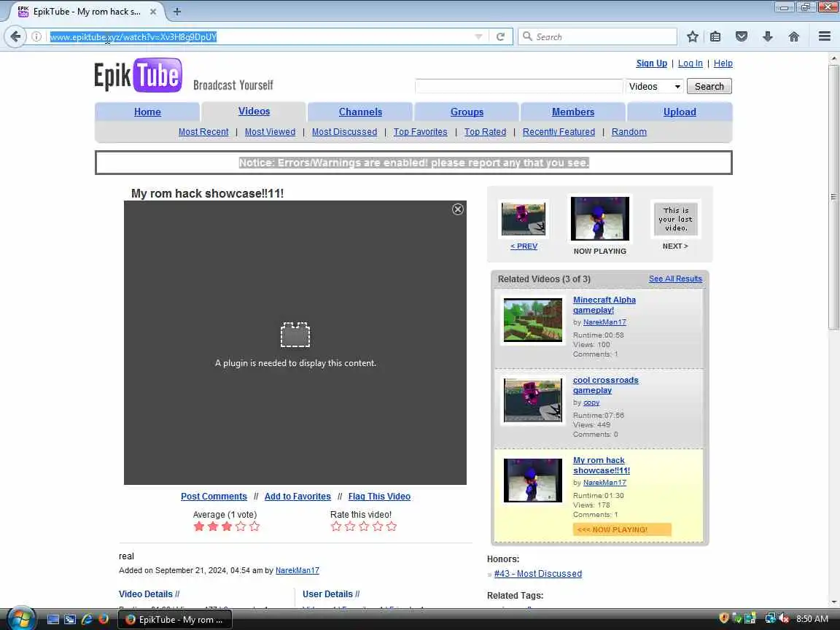Open the Downloads arrow icon
The height and width of the screenshot is (630, 840).
(768, 36)
